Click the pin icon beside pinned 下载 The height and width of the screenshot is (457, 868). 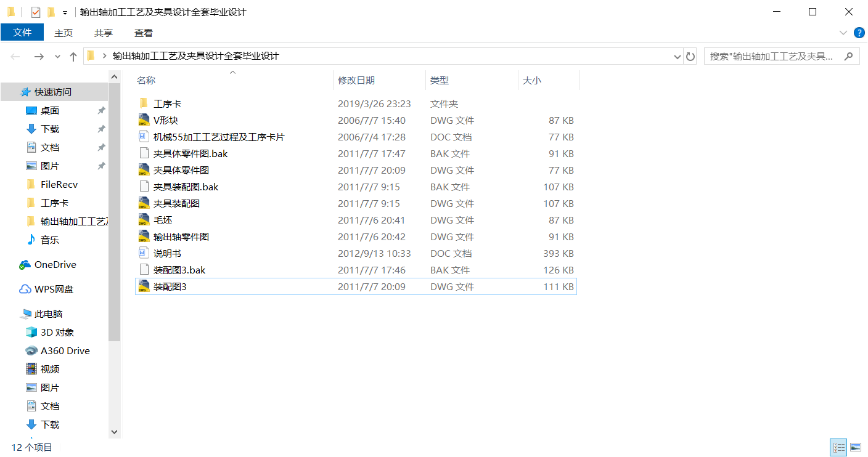click(x=101, y=129)
